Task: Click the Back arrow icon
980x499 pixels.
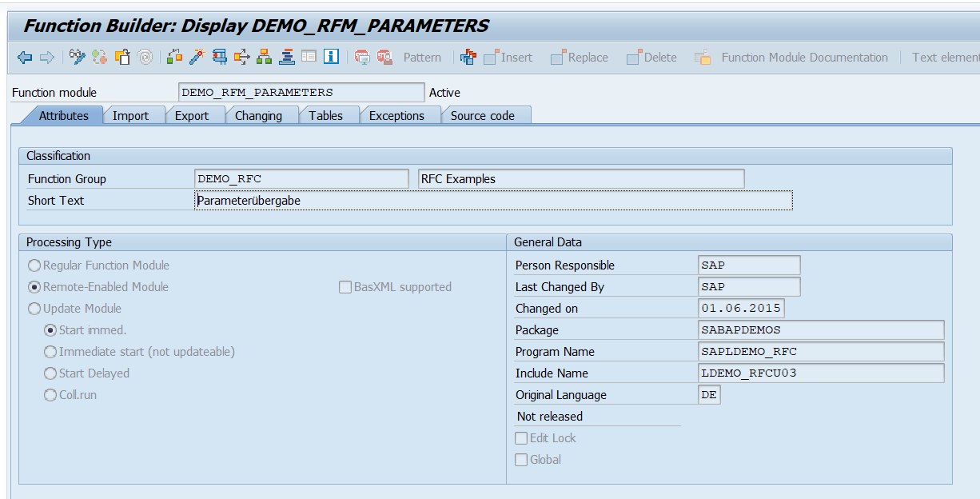Action: click(24, 58)
